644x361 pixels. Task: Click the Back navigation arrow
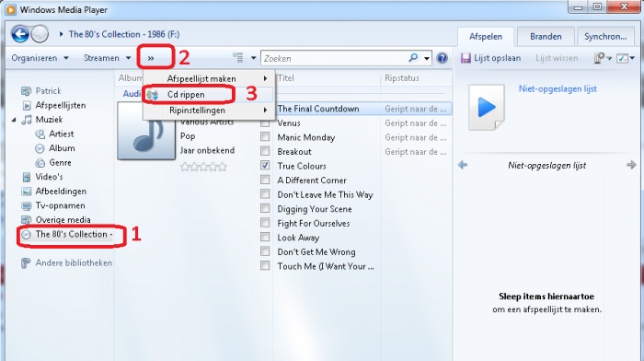pos(20,34)
